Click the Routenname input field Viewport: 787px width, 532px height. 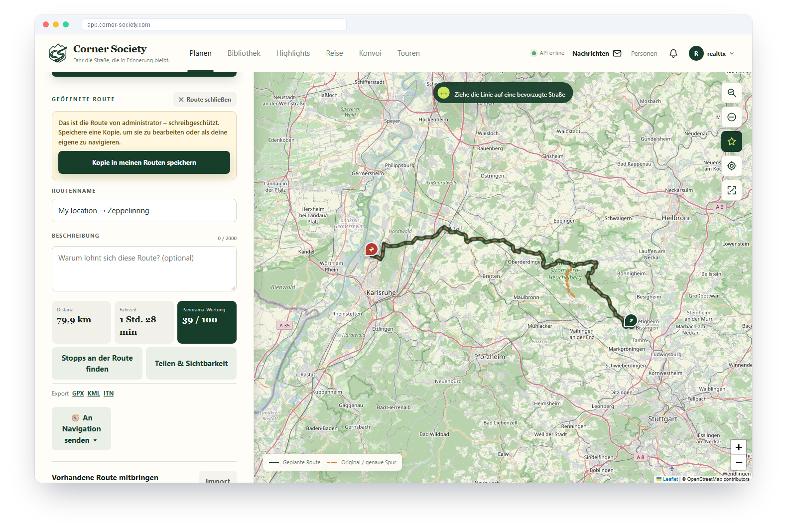pyautogui.click(x=144, y=211)
